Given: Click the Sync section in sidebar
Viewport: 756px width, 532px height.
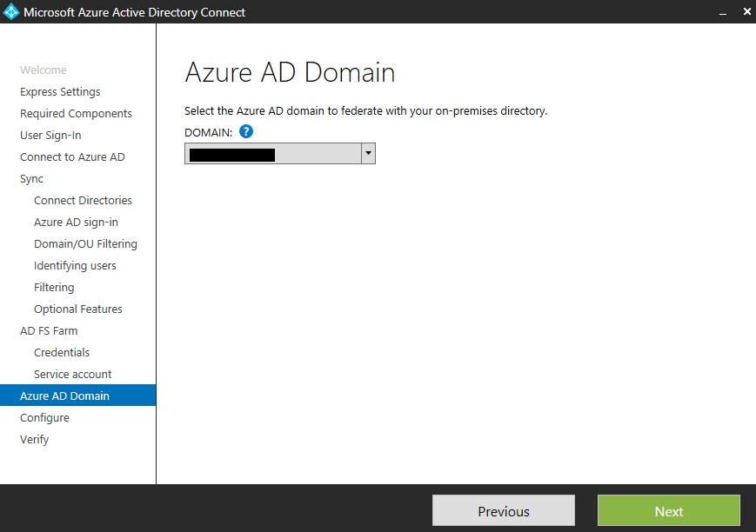Looking at the screenshot, I should pyautogui.click(x=31, y=179).
